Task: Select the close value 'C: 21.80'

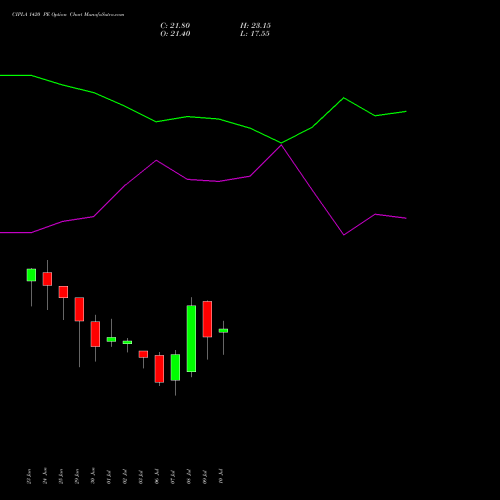Action: 175,26
